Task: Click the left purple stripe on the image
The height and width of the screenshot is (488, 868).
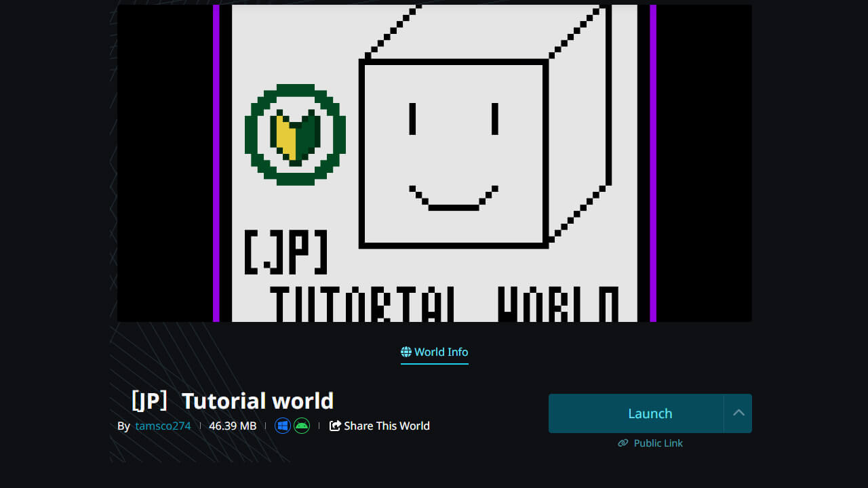Action: (x=216, y=163)
